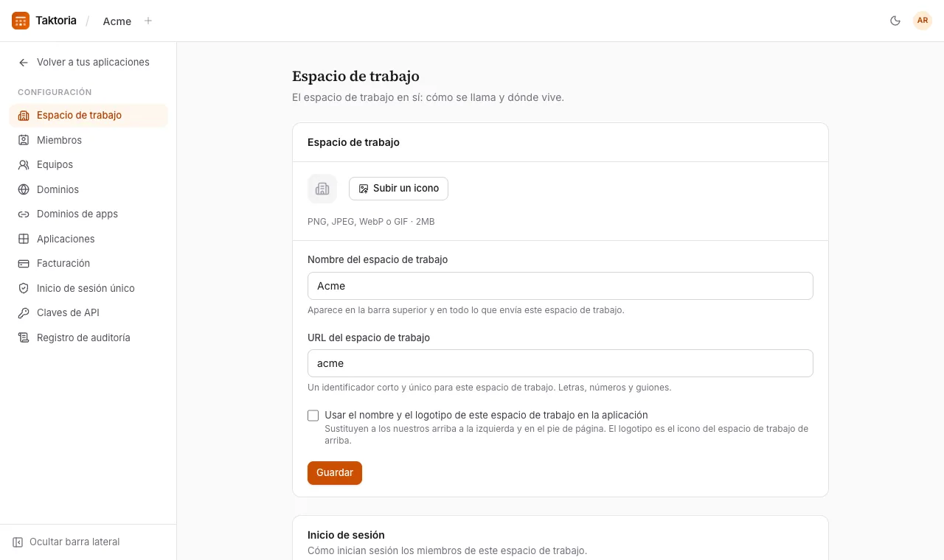Click the Miembros badge icon in the sidebar
Image resolution: width=944 pixels, height=560 pixels.
tap(24, 140)
